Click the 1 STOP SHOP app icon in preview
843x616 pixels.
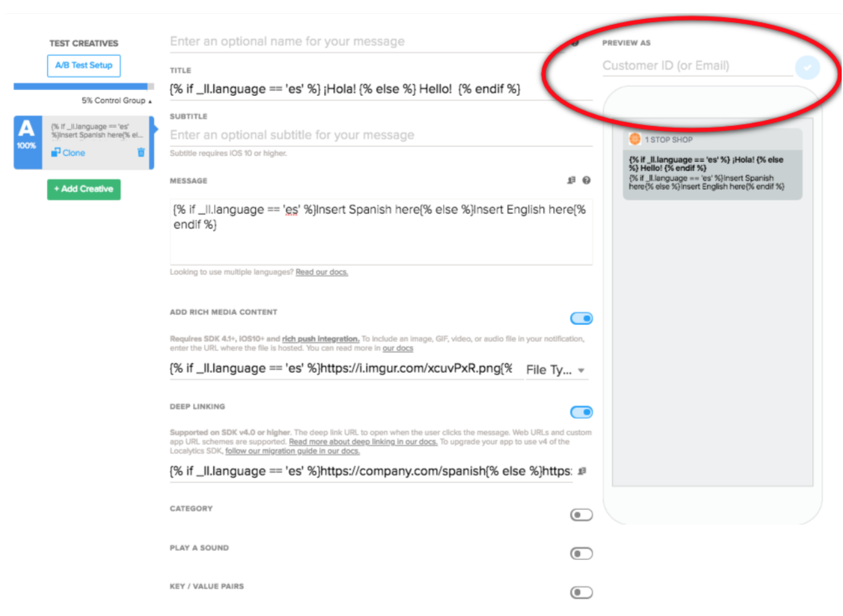[x=634, y=139]
